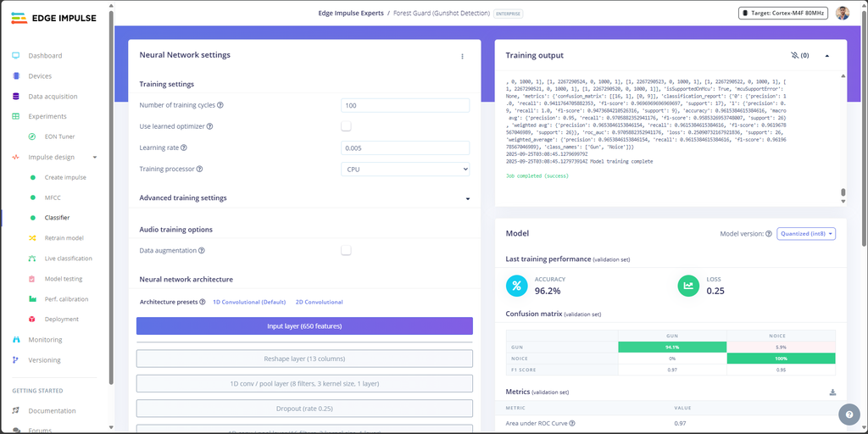Click help icon beside Learning rate

(x=184, y=147)
